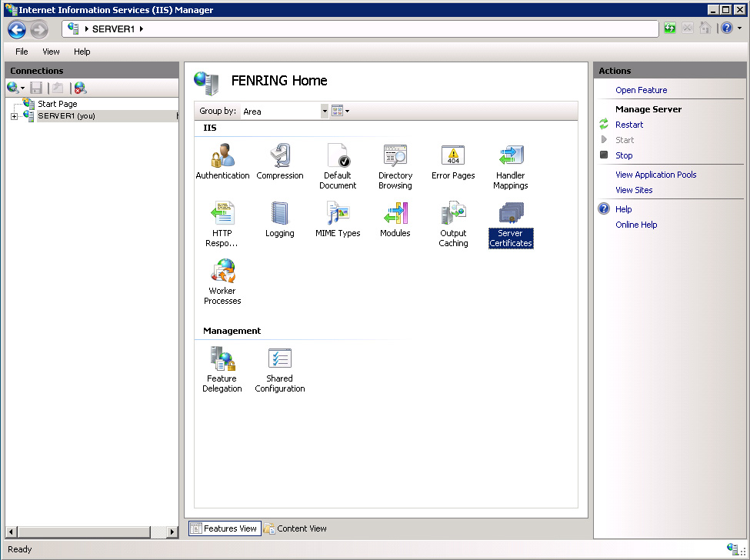Select the Server Certificates icon
The height and width of the screenshot is (560, 750).
point(510,224)
